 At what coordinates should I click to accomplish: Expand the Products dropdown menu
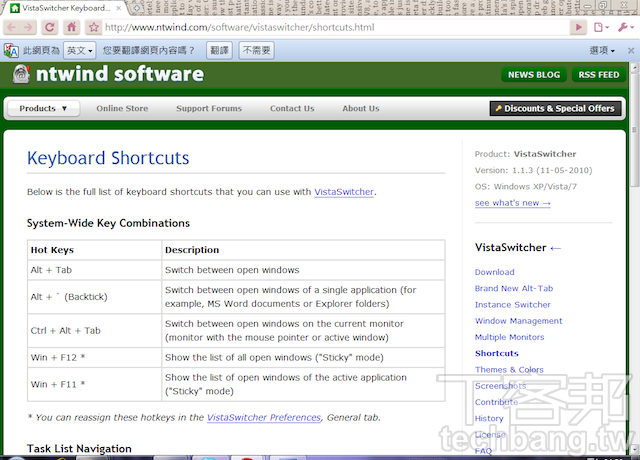43,109
